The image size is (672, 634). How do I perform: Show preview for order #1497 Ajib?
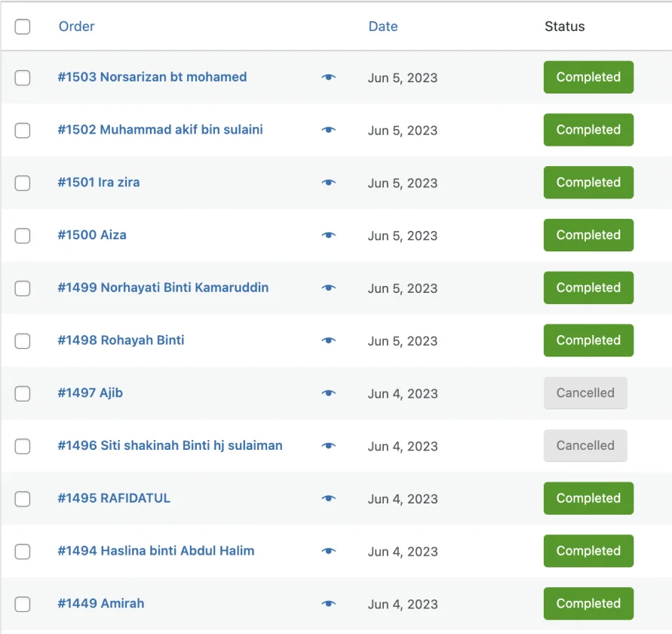pos(328,393)
